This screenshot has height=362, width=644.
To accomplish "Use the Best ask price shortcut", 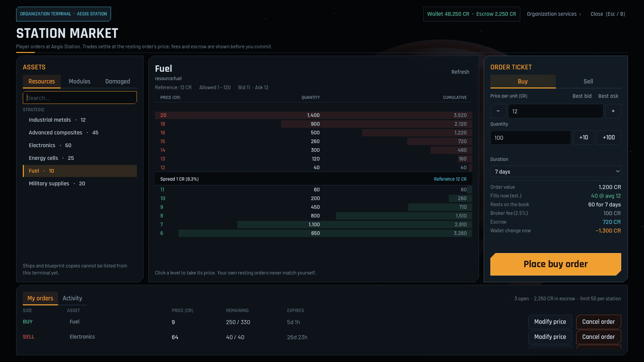I will [608, 96].
